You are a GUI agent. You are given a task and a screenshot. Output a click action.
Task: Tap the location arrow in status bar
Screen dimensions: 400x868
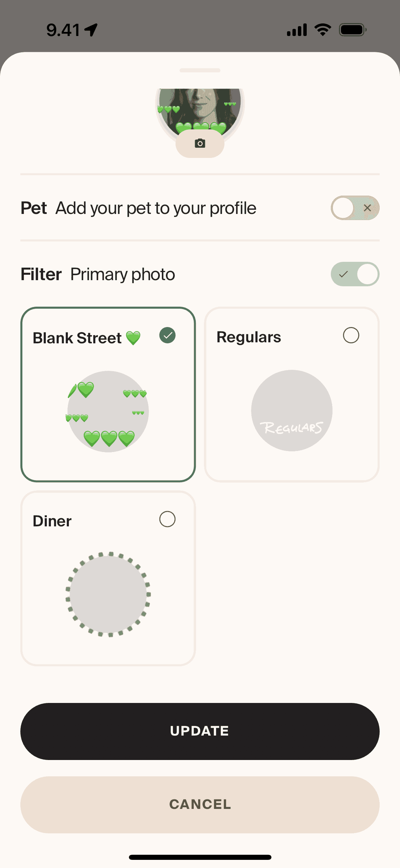point(91,30)
